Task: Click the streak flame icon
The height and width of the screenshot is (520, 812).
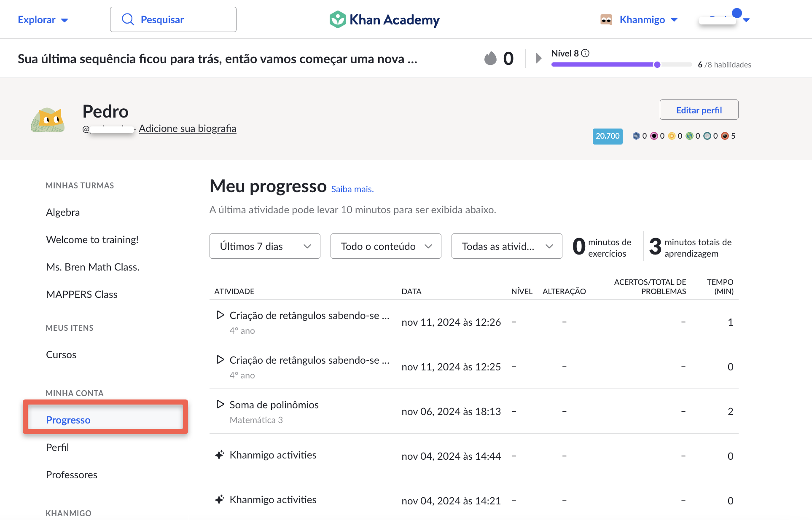Action: point(490,58)
